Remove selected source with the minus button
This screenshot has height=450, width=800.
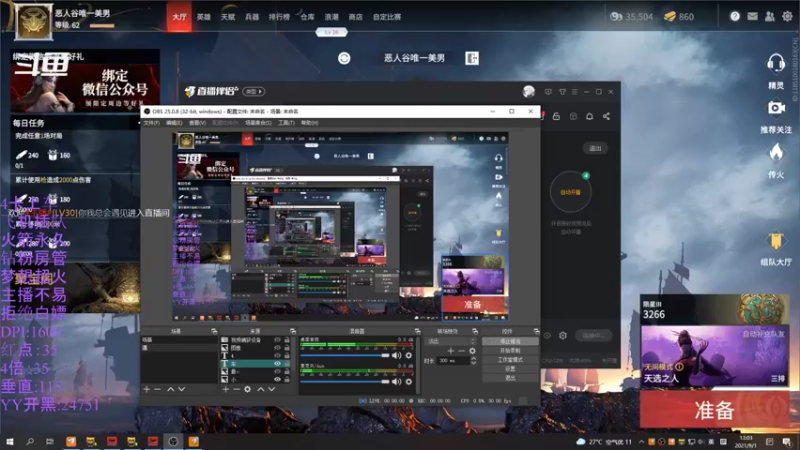tap(236, 389)
